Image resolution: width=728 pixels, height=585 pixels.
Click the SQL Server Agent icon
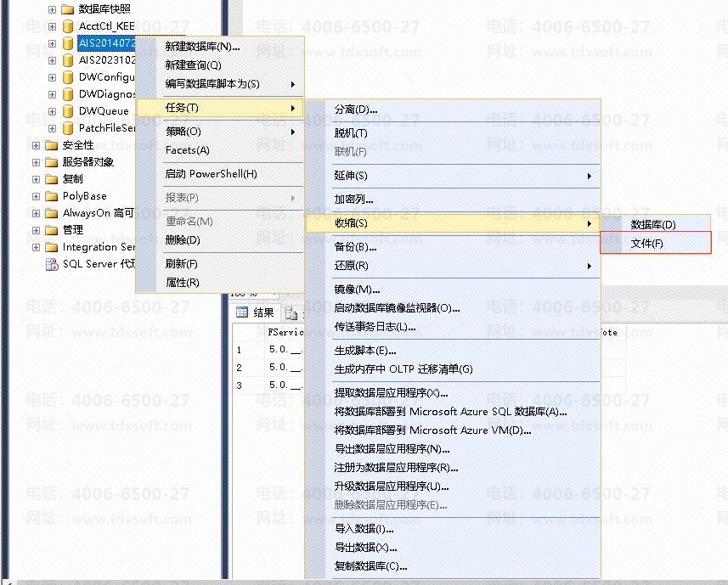click(52, 264)
